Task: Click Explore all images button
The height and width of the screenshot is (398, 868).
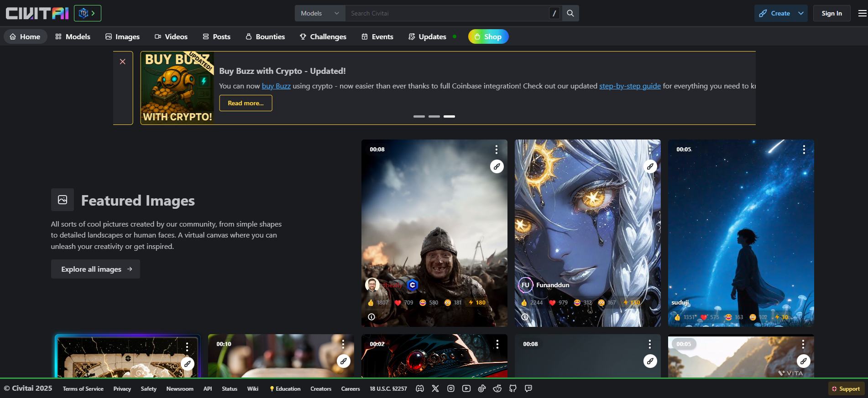Action: 95,269
